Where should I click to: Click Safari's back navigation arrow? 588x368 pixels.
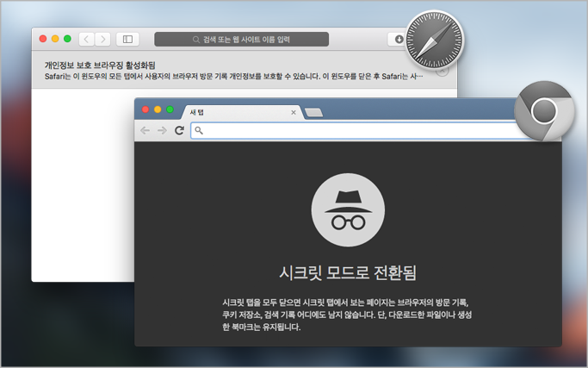[87, 39]
